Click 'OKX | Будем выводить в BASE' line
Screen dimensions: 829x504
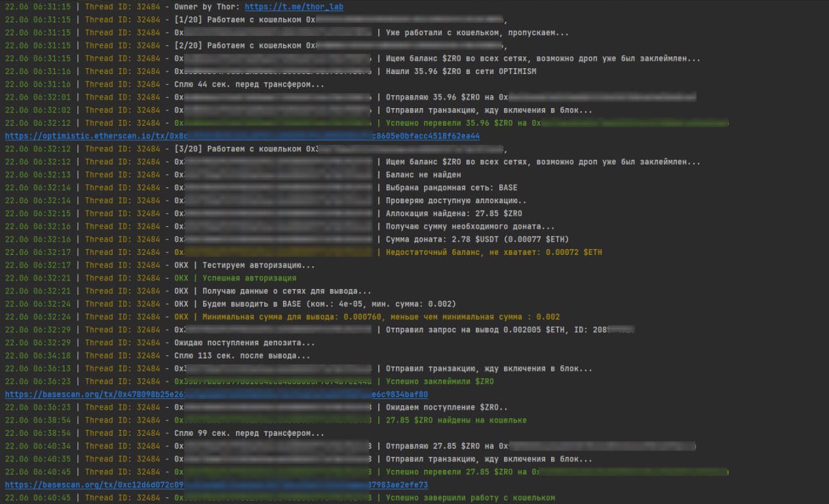(315, 303)
